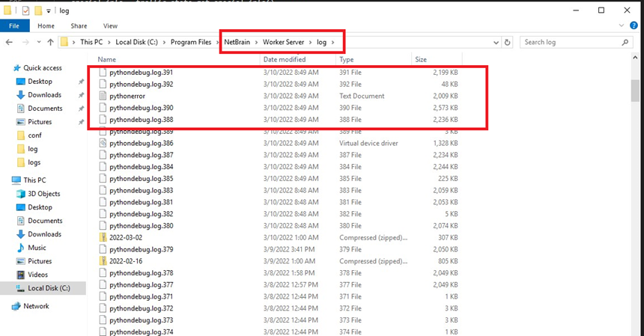
Task: Open the Videos folder in sidebar
Action: click(x=38, y=275)
